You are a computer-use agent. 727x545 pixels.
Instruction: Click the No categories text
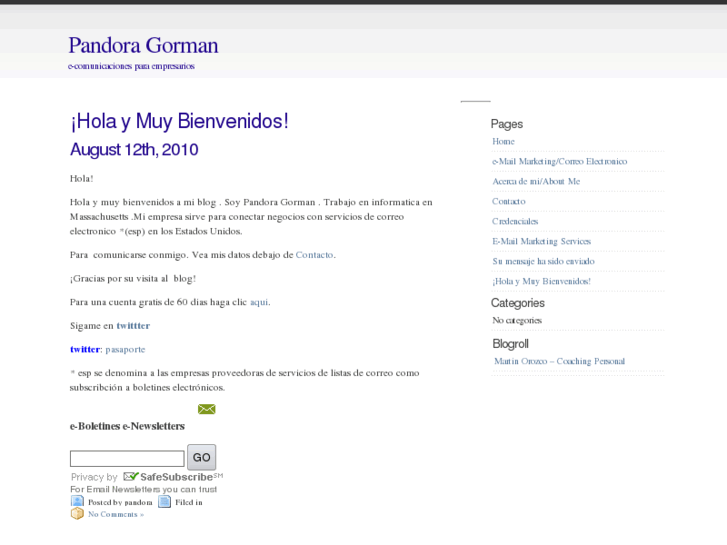tap(517, 320)
